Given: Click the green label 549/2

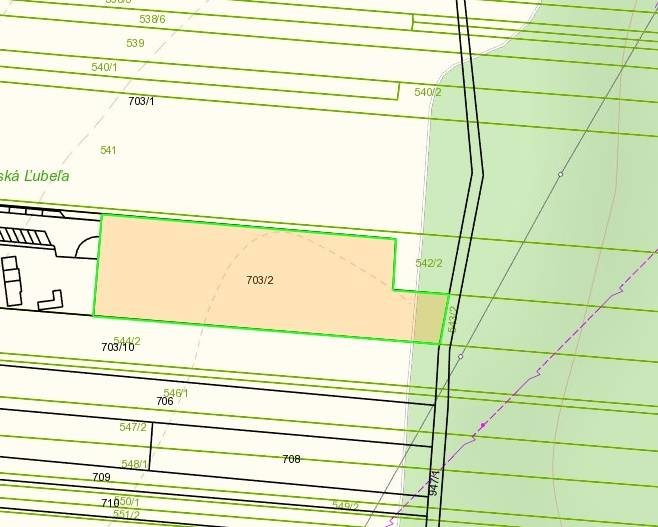Looking at the screenshot, I should point(345,506).
